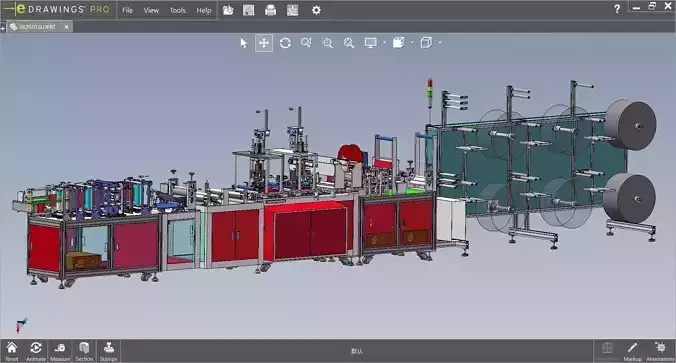Click the Zoom to Area tool

point(327,43)
